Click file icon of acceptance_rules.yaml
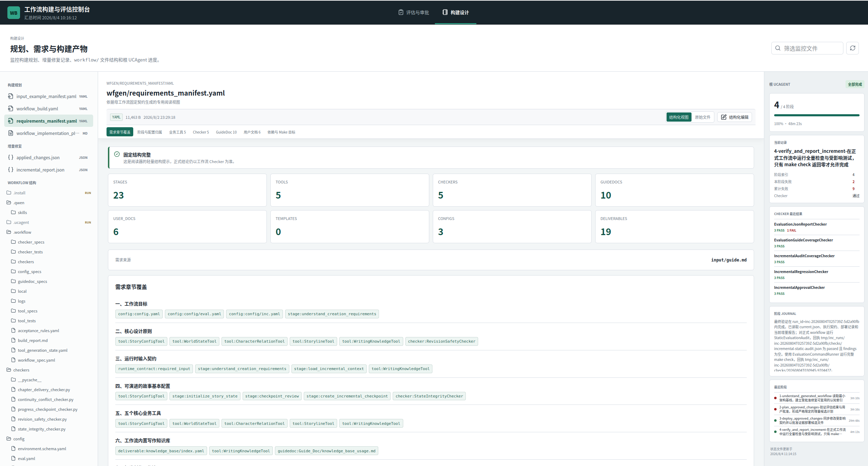The image size is (868, 466). 13,330
